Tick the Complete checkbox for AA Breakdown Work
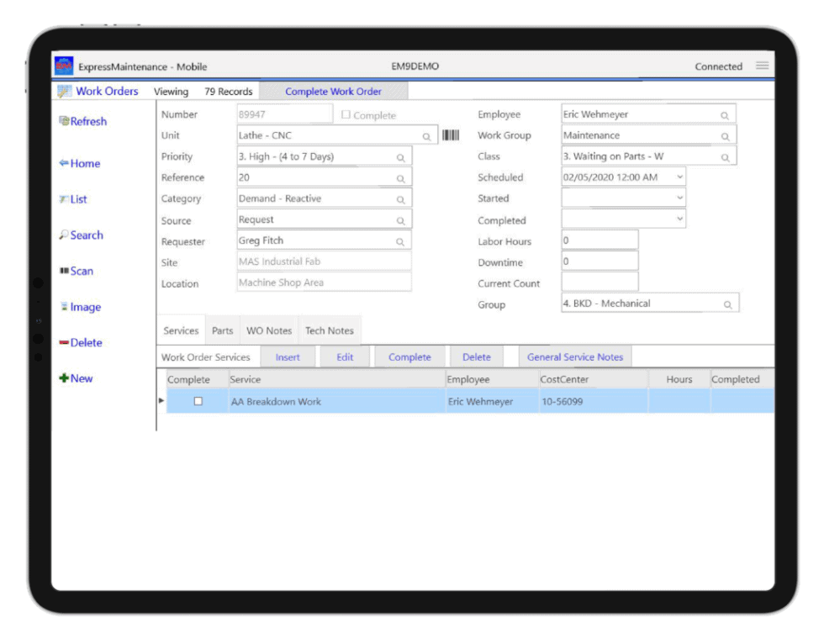Viewport: 824px width, 644px height. 198,401
